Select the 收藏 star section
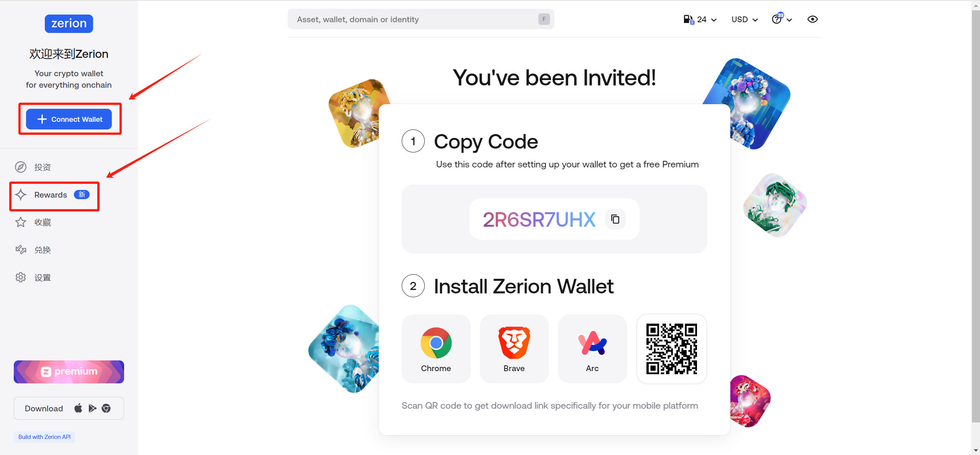980x455 pixels. click(42, 222)
